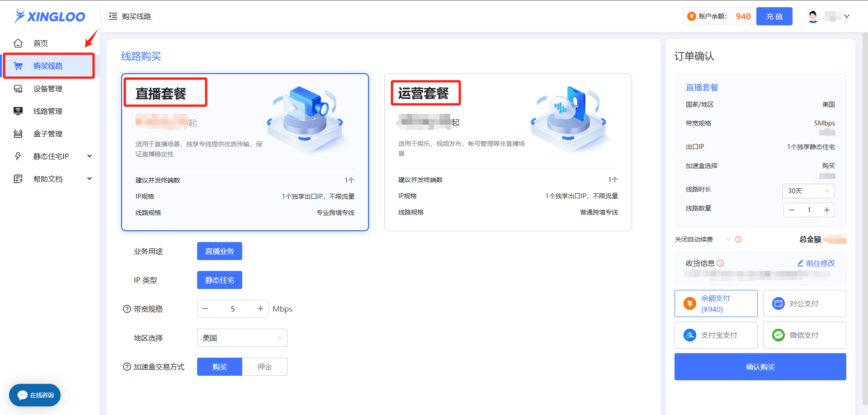
Task: Decrease bandwidth with minus button
Action: pyautogui.click(x=205, y=309)
